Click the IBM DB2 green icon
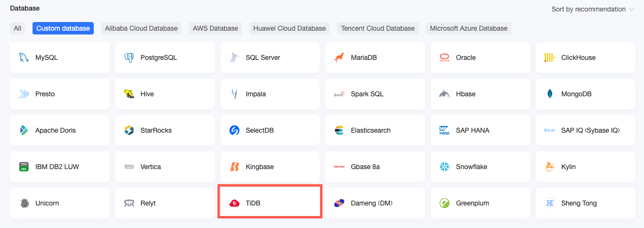The image size is (644, 228). 23,167
